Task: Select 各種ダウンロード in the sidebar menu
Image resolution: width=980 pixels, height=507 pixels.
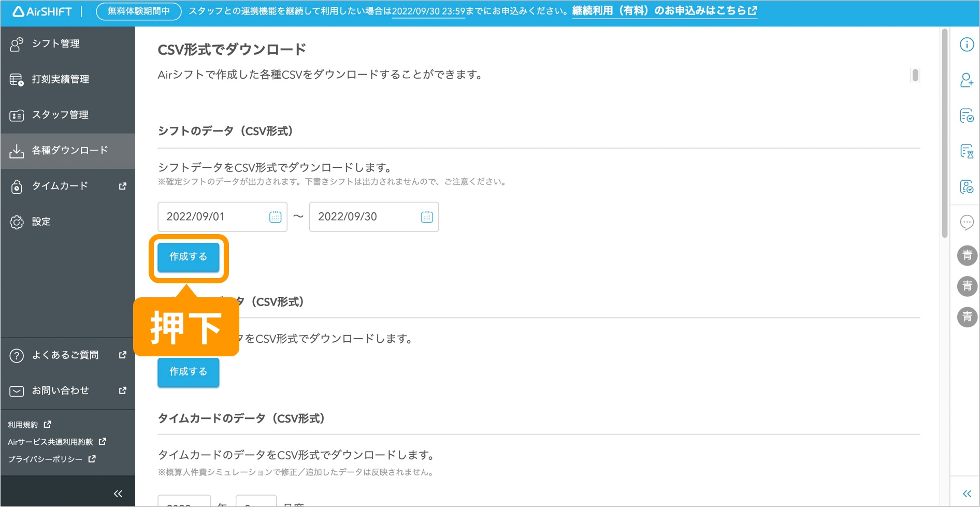Action: pyautogui.click(x=69, y=150)
